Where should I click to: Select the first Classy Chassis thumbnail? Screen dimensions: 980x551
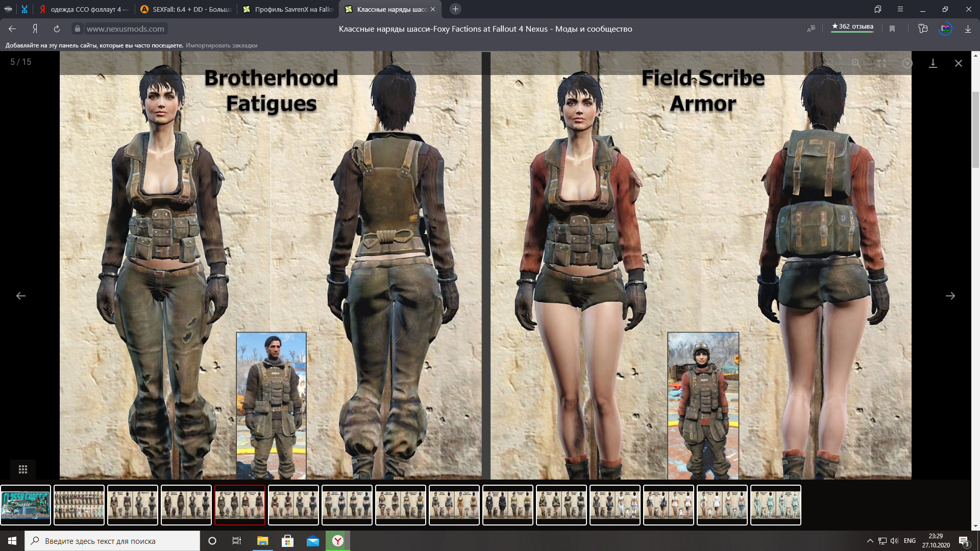click(x=26, y=505)
